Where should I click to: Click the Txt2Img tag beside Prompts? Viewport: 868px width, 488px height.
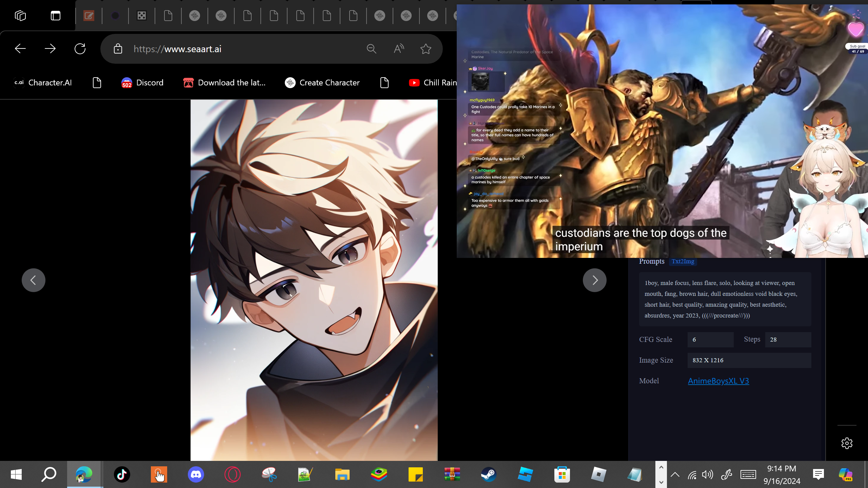683,261
